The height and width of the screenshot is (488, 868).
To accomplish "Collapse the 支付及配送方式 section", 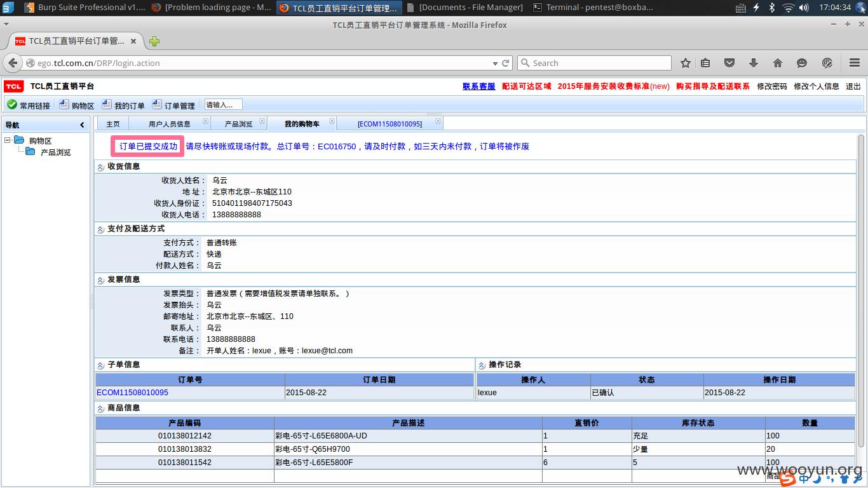I will click(100, 229).
